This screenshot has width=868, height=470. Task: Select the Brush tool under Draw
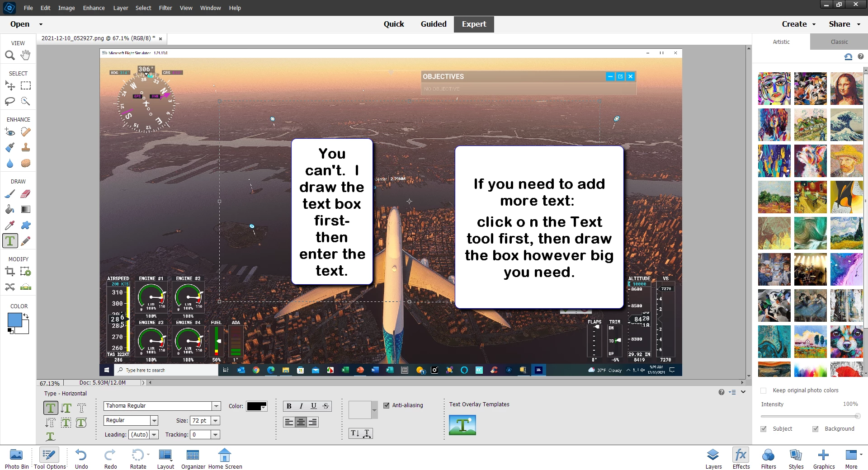pos(10,194)
